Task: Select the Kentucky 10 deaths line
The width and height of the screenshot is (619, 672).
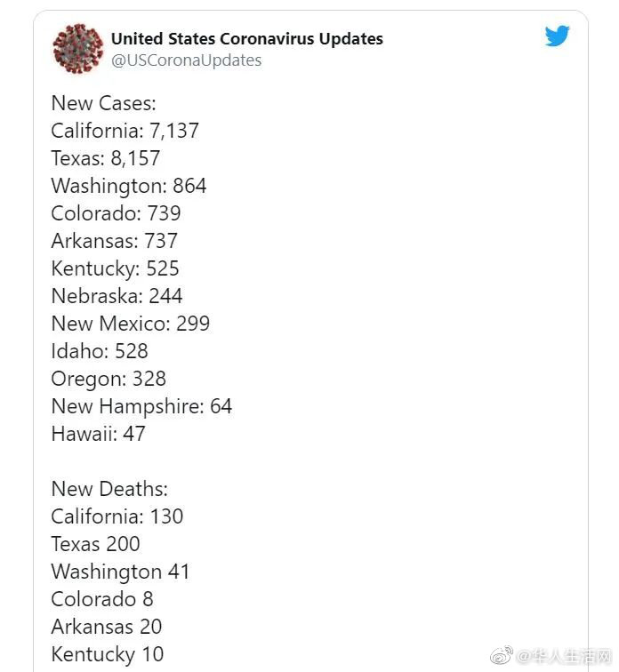Action: click(x=107, y=655)
